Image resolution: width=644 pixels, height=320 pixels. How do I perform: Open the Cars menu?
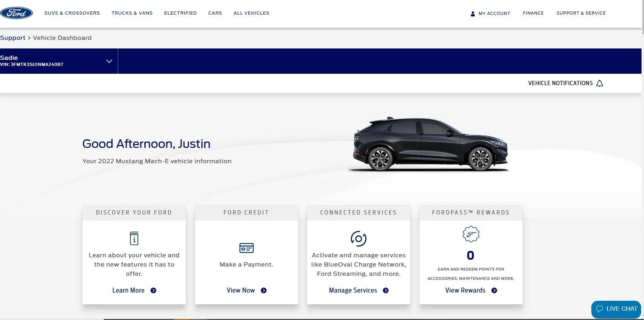[x=215, y=13]
